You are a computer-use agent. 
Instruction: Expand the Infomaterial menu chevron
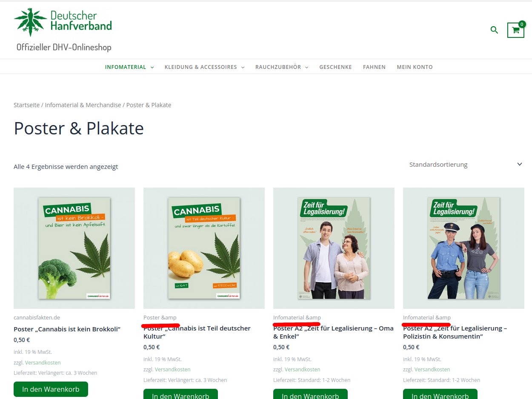coord(152,67)
